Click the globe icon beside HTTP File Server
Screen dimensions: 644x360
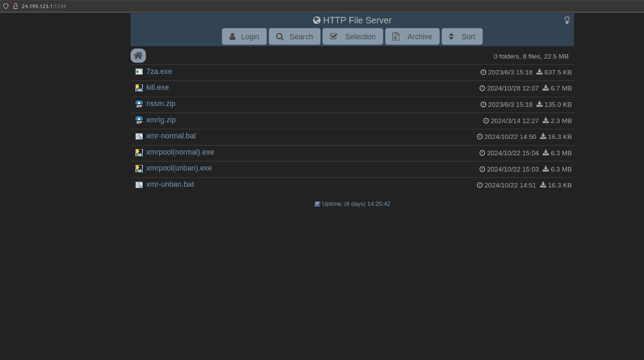point(317,20)
